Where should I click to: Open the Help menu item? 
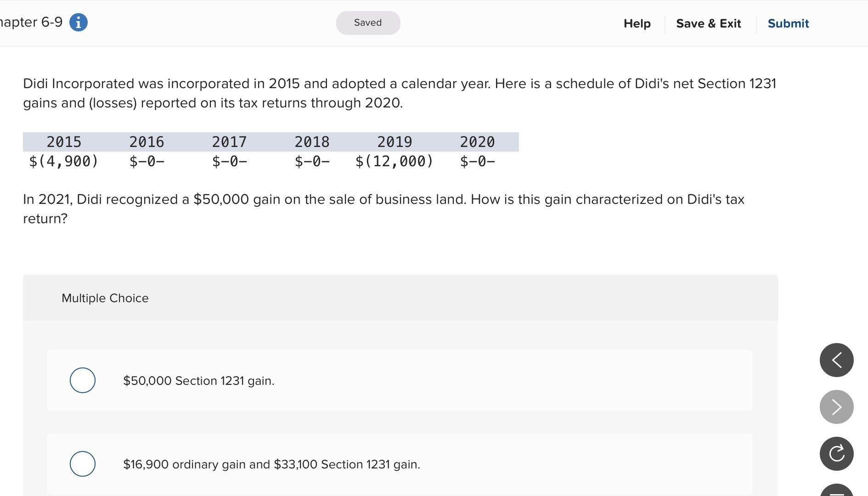tap(637, 23)
